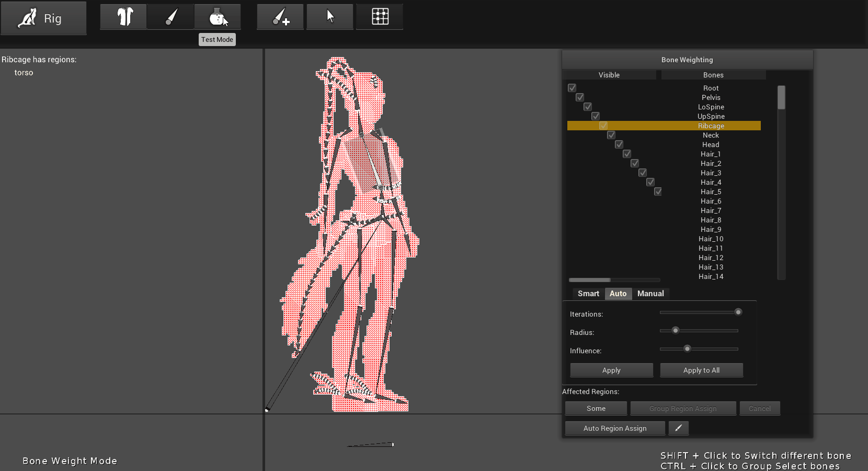Toggle visibility checkbox for Head bone
Image resolution: width=868 pixels, height=471 pixels.
619,144
